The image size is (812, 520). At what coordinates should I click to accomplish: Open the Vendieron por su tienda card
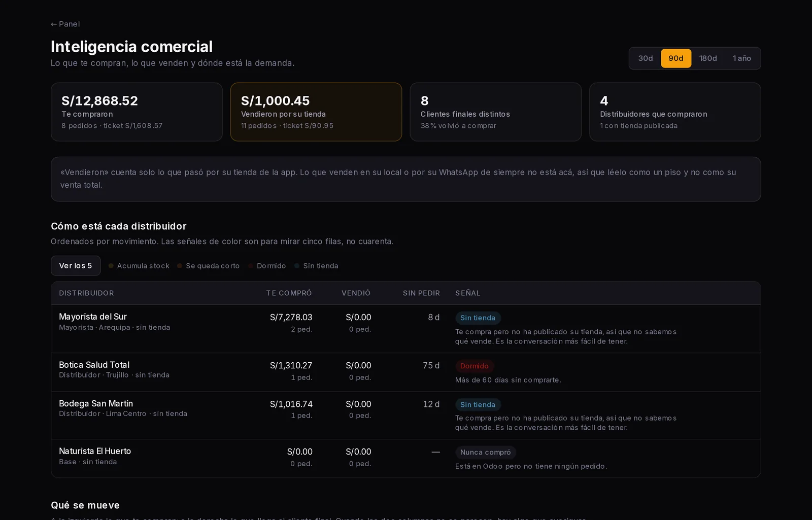pyautogui.click(x=316, y=112)
